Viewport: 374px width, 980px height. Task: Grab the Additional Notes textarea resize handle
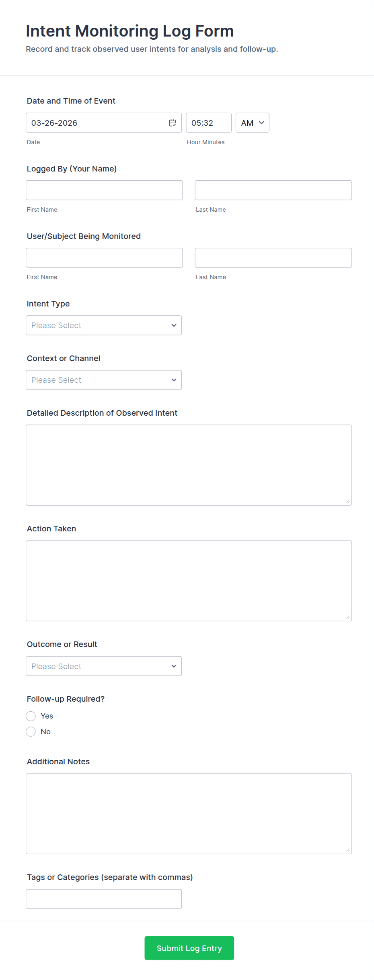(348, 850)
